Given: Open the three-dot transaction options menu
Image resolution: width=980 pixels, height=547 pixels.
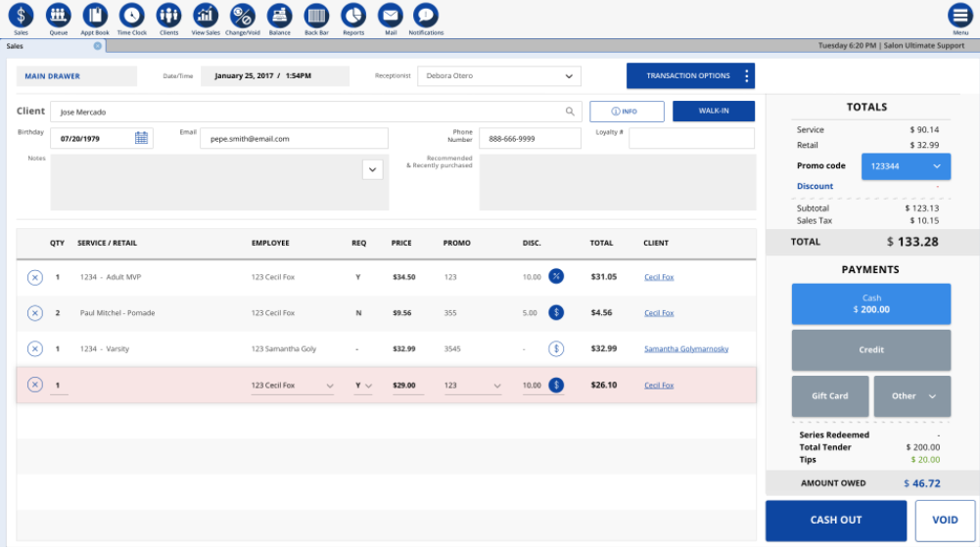Looking at the screenshot, I should tap(746, 76).
